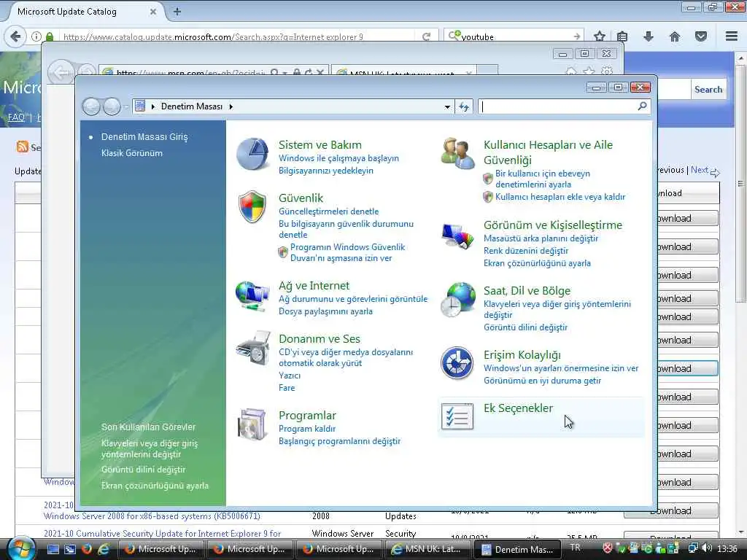
Task: Open the recent pages dropdown beside the Control Panel forward arrow
Action: point(126,107)
